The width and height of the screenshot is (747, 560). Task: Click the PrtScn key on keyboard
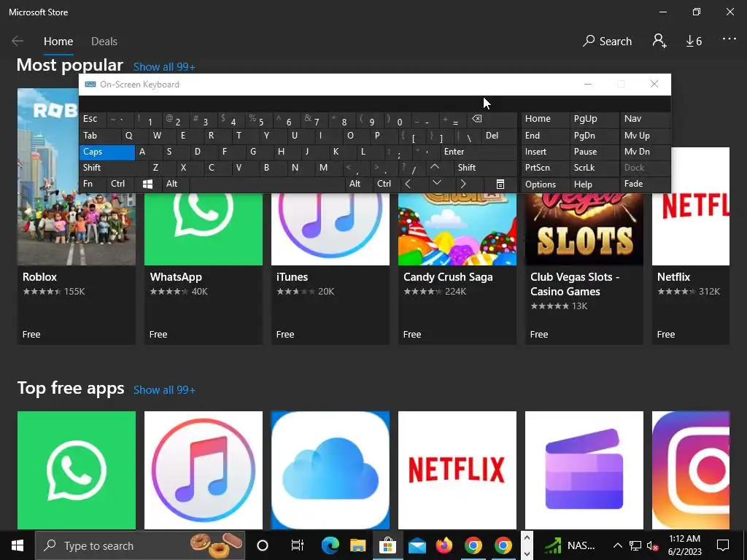tap(545, 168)
